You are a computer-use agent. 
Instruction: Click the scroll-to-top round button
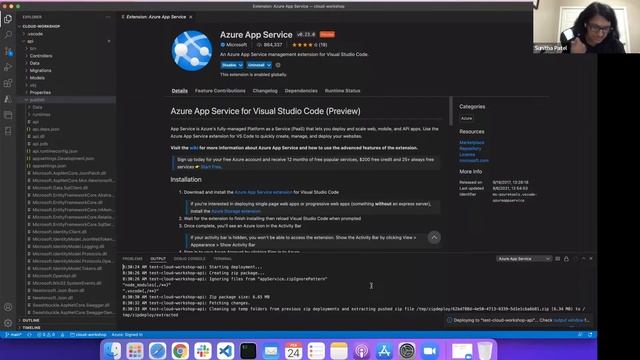(x=434, y=237)
